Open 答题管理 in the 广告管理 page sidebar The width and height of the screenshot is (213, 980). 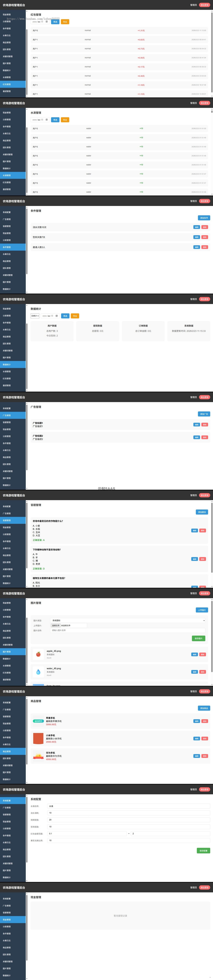(x=13, y=422)
